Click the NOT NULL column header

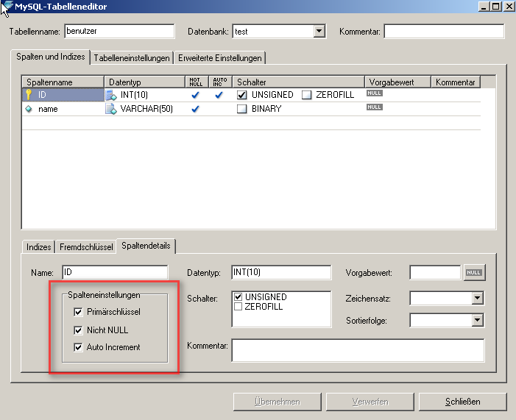[x=197, y=82]
